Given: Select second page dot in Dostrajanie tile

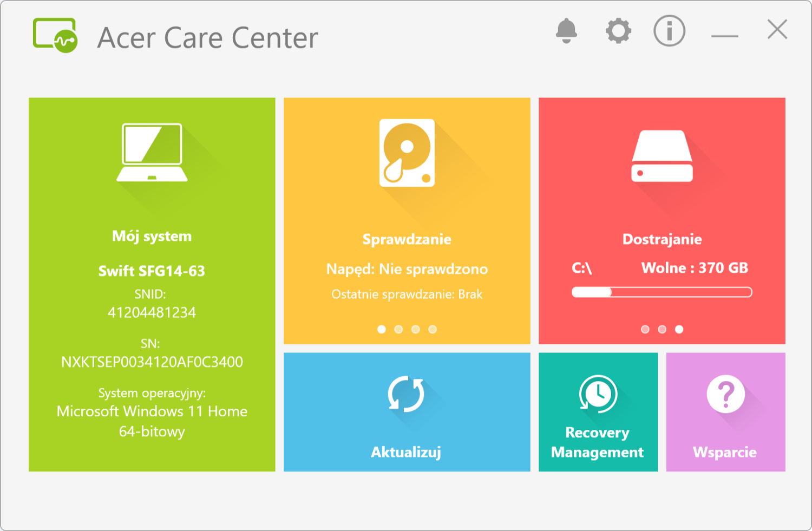Looking at the screenshot, I should click(662, 329).
